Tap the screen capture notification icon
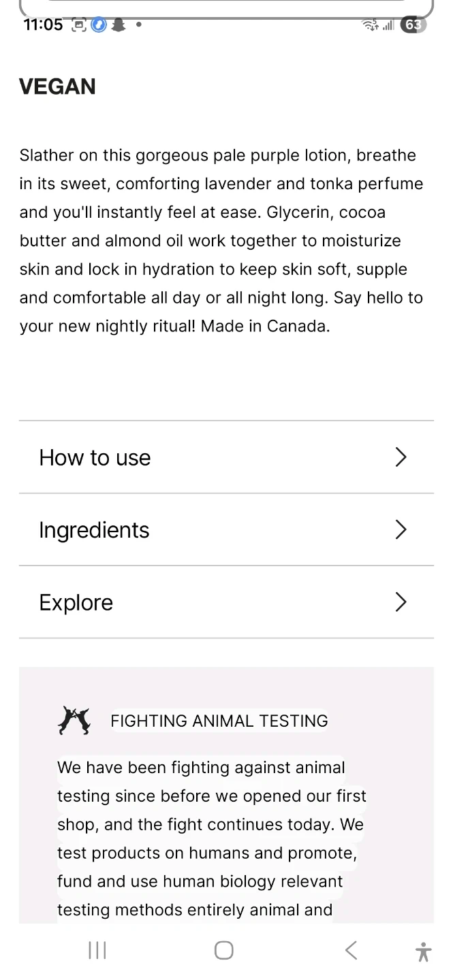453x980 pixels. pos(79,25)
